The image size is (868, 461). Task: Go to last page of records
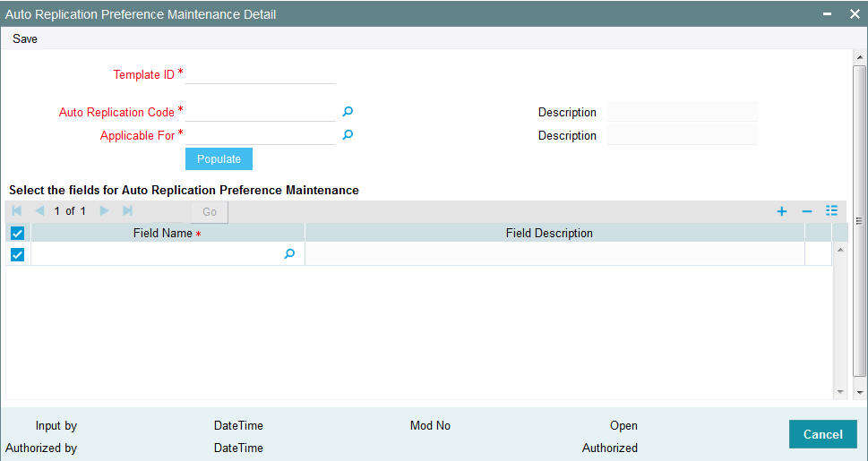point(127,211)
